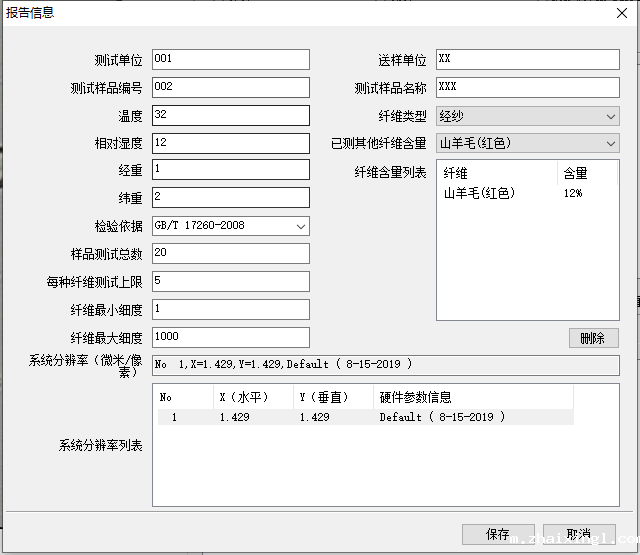Close the 报告信息 dialog window
This screenshot has height=555, width=640.
coord(620,13)
